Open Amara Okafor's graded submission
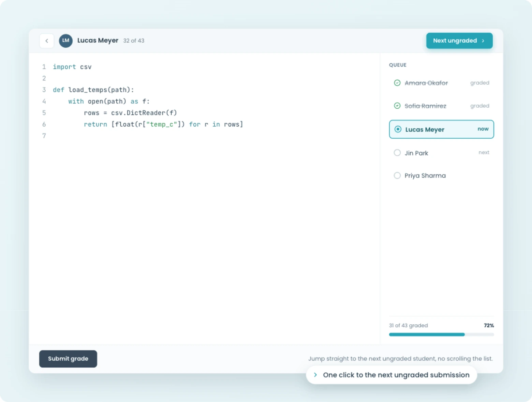The image size is (532, 402). click(x=441, y=83)
